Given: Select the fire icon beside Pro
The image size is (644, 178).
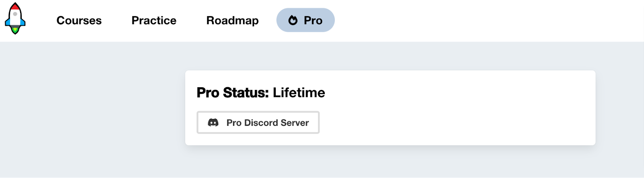Looking at the screenshot, I should pos(293,20).
